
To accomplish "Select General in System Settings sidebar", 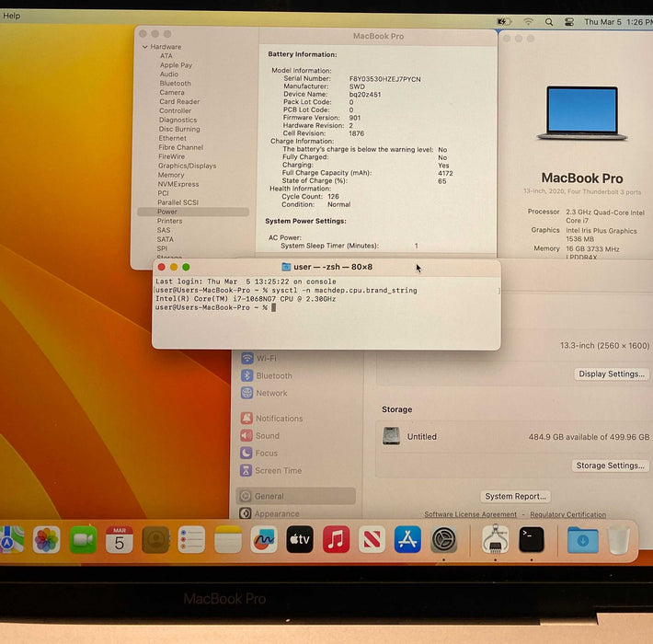I will click(x=295, y=496).
